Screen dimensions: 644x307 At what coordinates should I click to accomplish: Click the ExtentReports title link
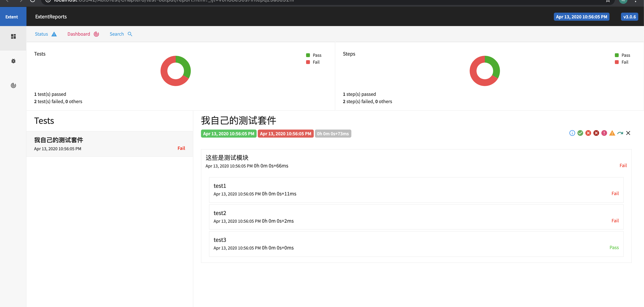click(x=51, y=17)
